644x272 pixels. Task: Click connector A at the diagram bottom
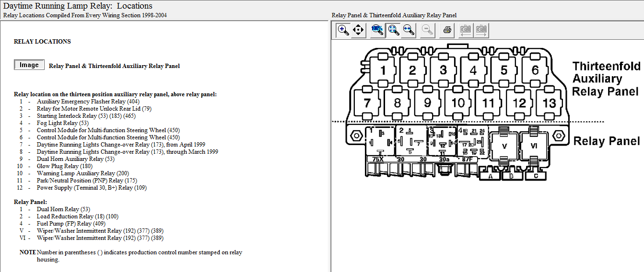pos(490,177)
